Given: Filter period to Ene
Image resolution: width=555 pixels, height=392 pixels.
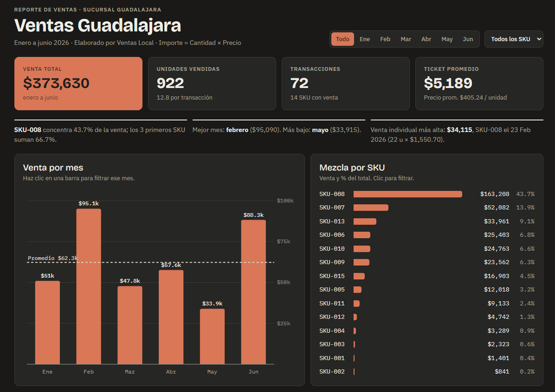Looking at the screenshot, I should (x=365, y=39).
